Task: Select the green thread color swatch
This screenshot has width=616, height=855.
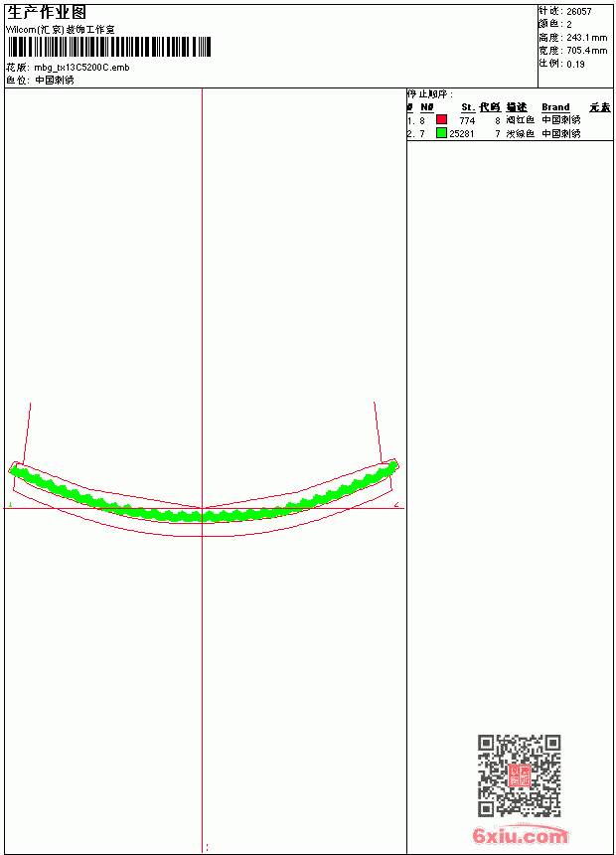Action: (441, 132)
